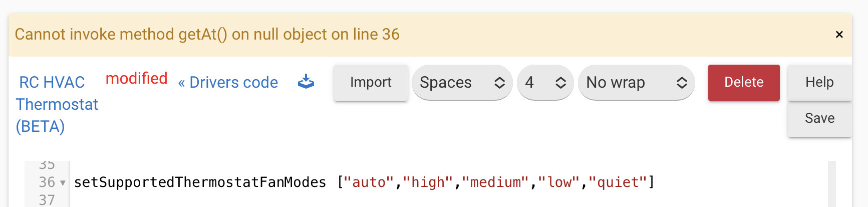
Task: Click line number 37 in gutter
Action: point(47,200)
